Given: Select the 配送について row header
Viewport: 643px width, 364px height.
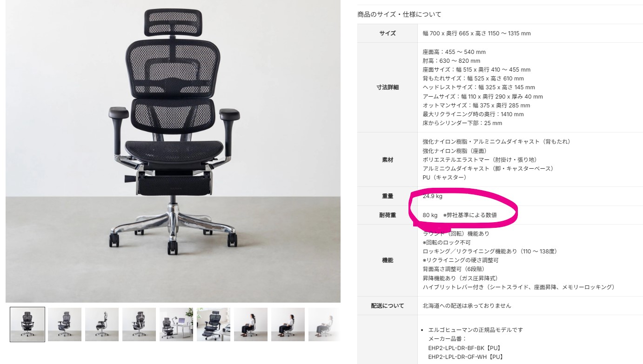Looking at the screenshot, I should point(388,306).
